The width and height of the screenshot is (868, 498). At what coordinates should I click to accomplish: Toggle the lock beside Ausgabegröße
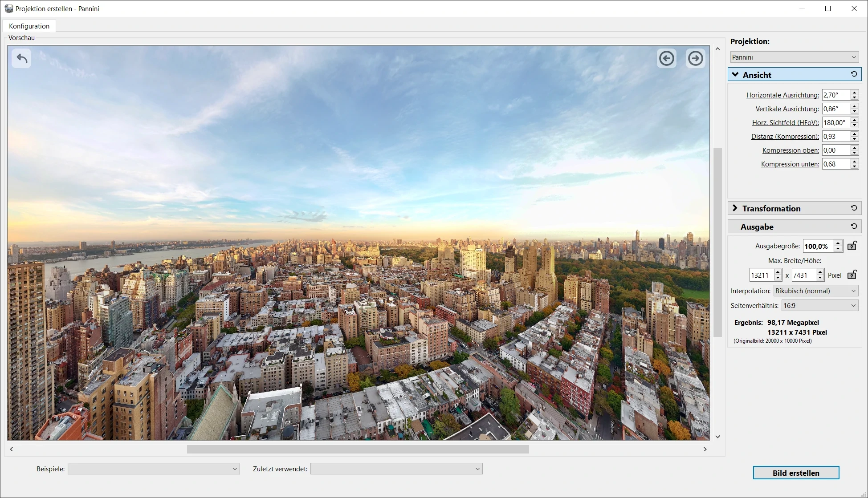coord(852,246)
